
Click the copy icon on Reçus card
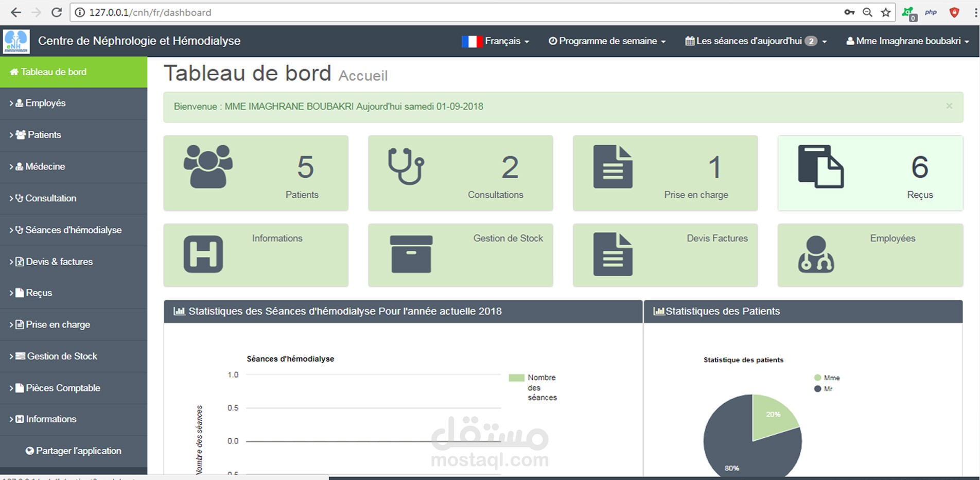821,166
